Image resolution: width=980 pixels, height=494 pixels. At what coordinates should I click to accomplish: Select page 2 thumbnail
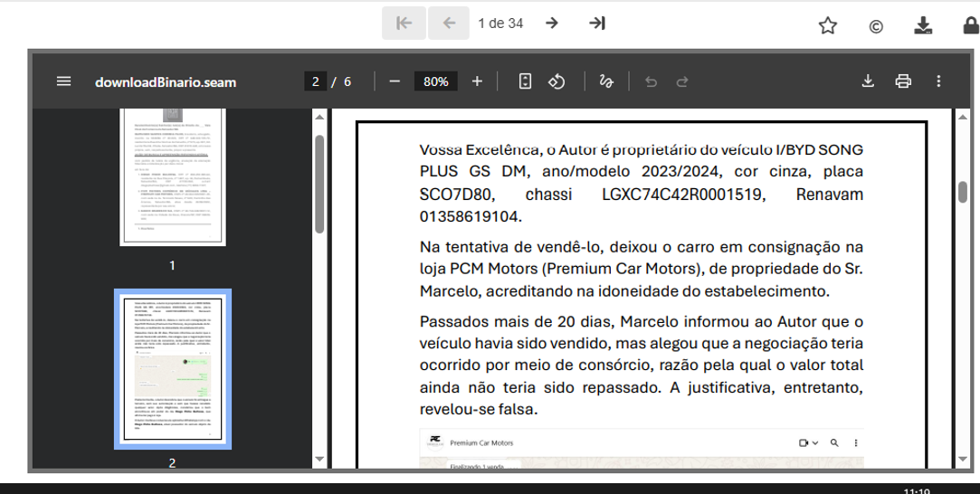click(173, 369)
